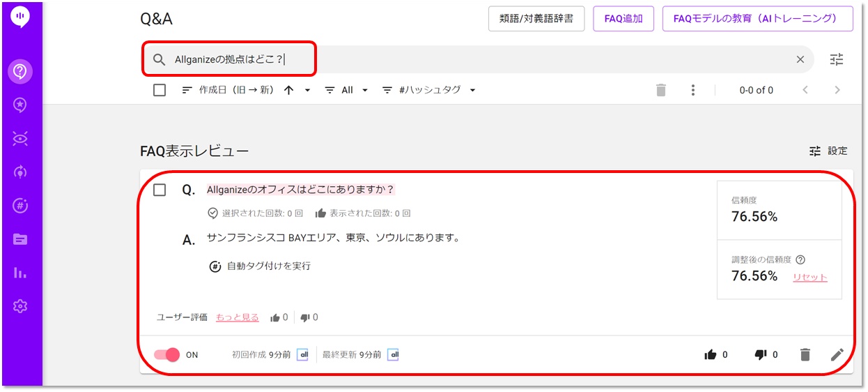Click thumbs-up in ユーザー評価 row
868x392 pixels.
(x=274, y=317)
